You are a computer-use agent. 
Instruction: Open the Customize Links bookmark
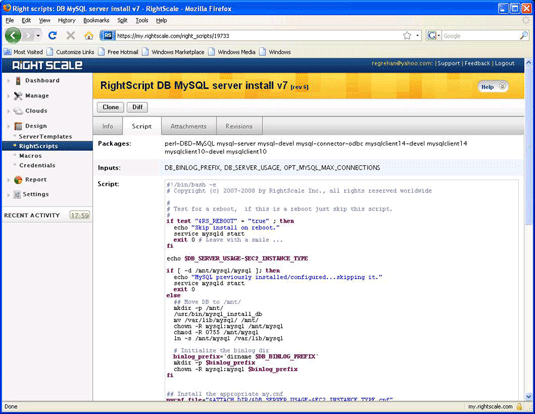(x=71, y=52)
